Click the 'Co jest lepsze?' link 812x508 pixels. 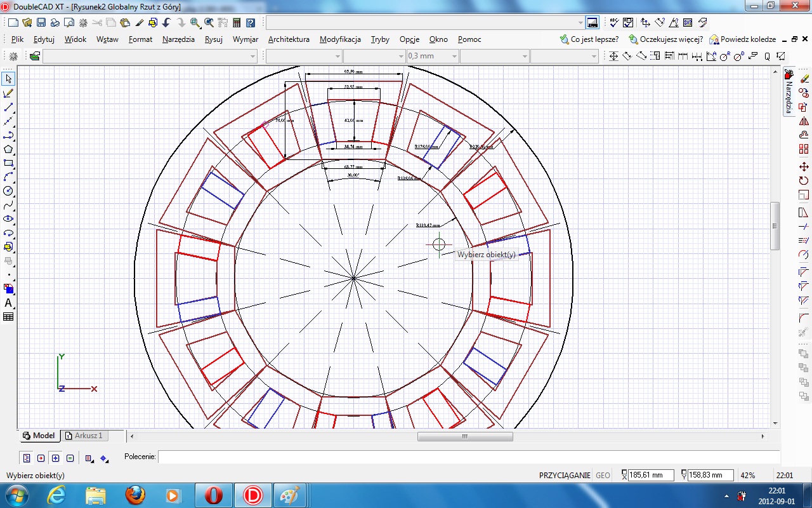(594, 39)
